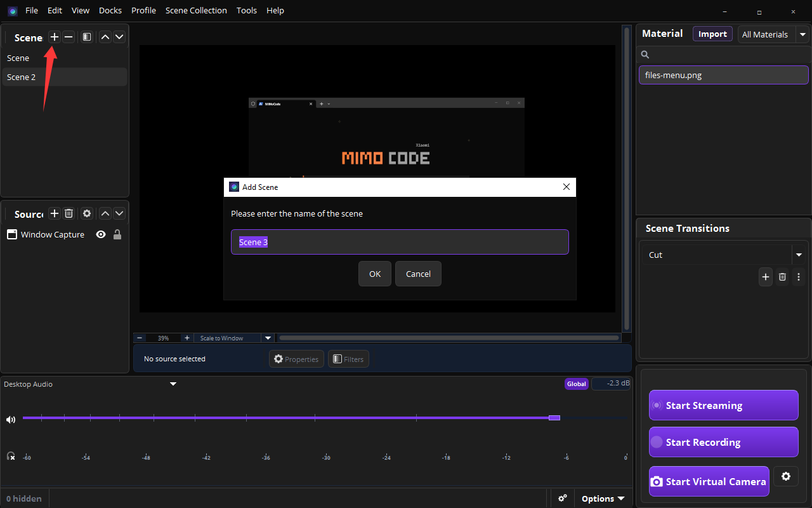Open virtual camera settings gear
This screenshot has height=508, width=812.
coord(786,476)
